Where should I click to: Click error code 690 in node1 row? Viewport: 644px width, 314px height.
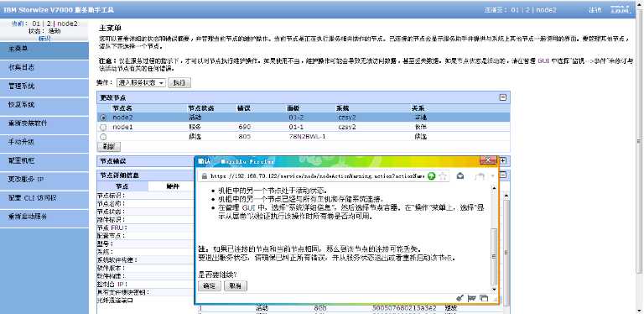(x=244, y=128)
